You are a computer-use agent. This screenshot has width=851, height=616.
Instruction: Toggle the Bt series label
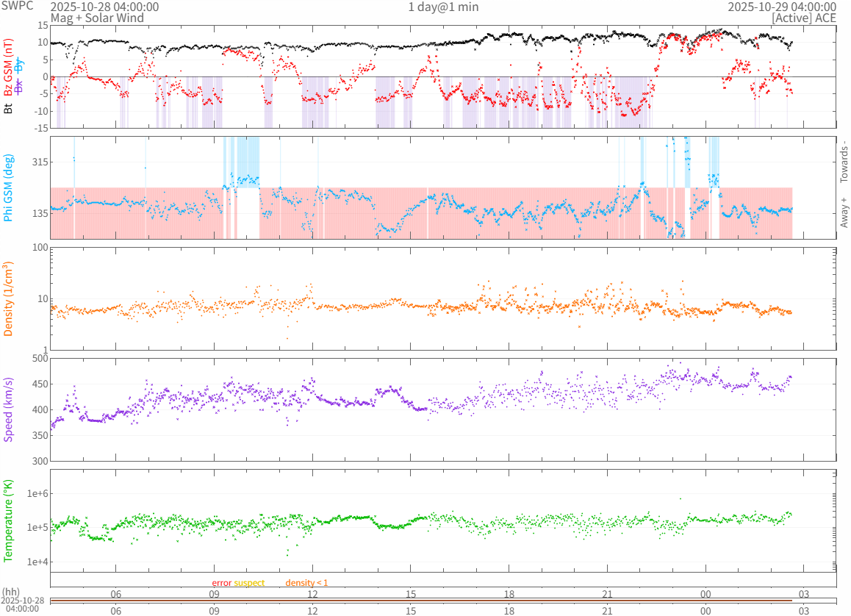point(9,109)
